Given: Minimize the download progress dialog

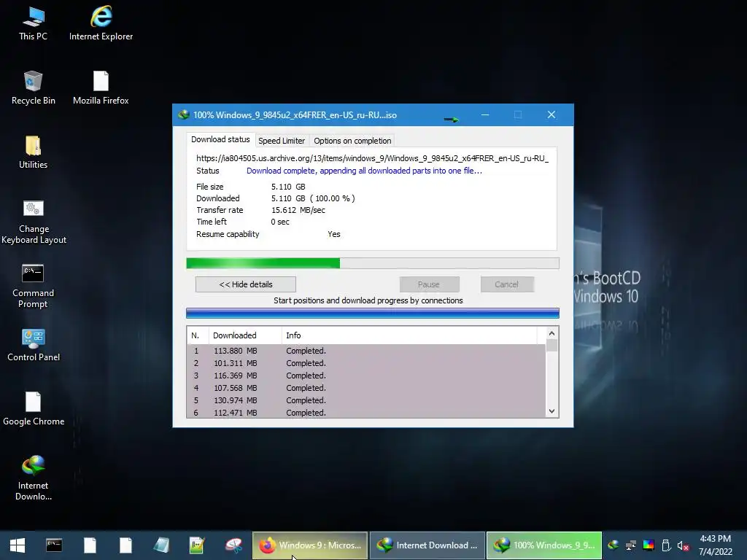Looking at the screenshot, I should pyautogui.click(x=485, y=114).
